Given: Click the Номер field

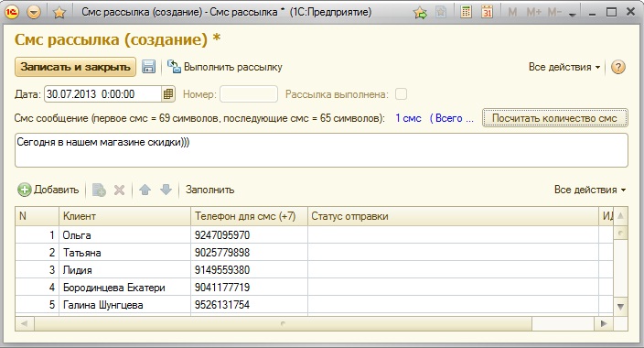Looking at the screenshot, I should (x=249, y=93).
